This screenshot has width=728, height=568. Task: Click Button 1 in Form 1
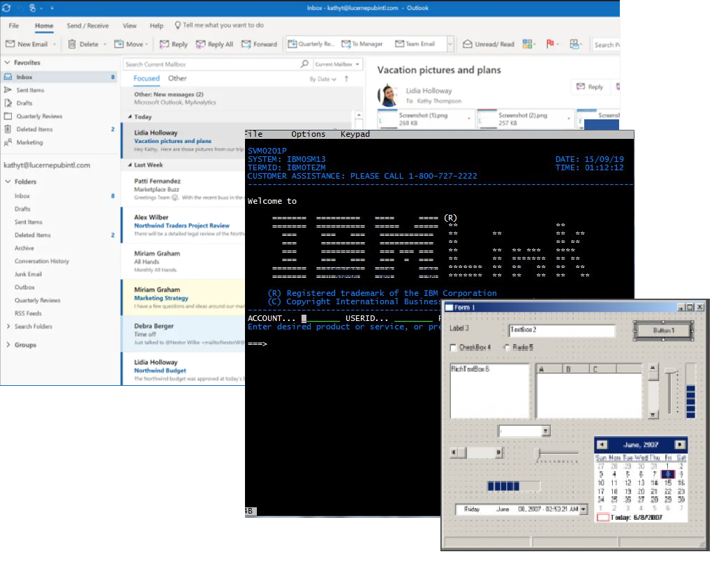coord(664,331)
